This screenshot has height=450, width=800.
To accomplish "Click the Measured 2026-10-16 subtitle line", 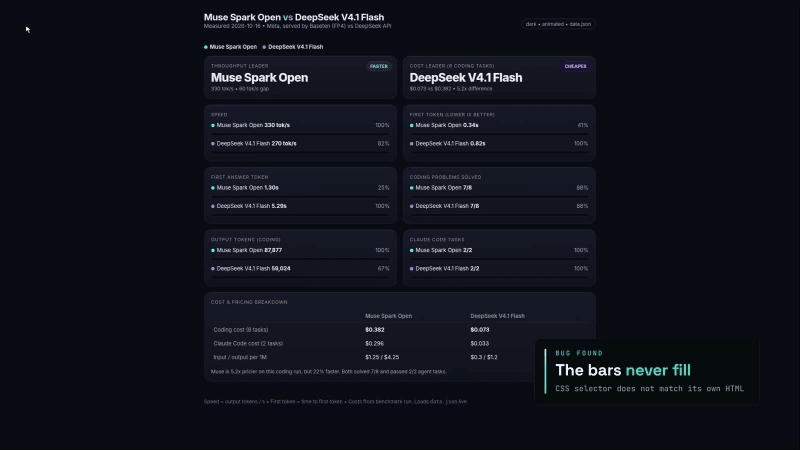I will (x=297, y=26).
